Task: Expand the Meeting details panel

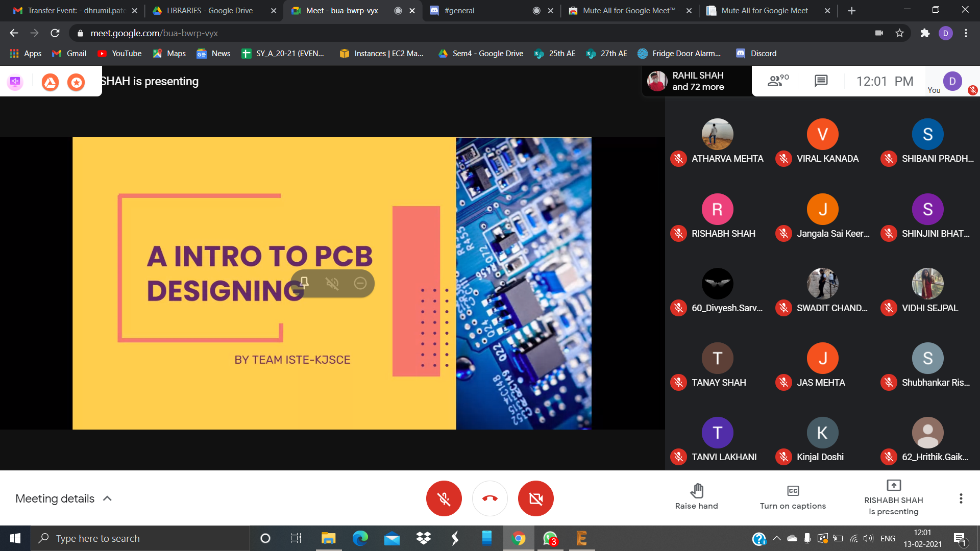Action: pyautogui.click(x=64, y=498)
